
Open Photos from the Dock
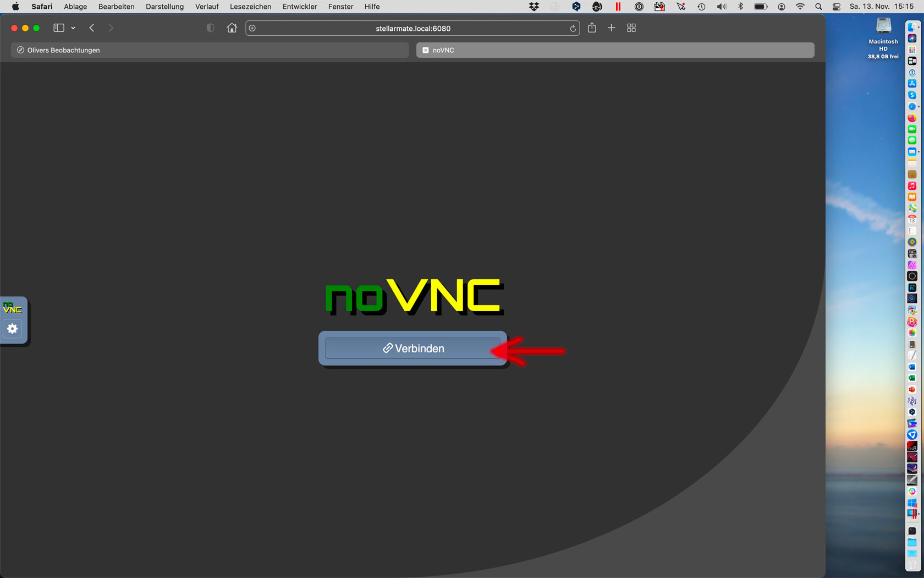click(x=912, y=333)
